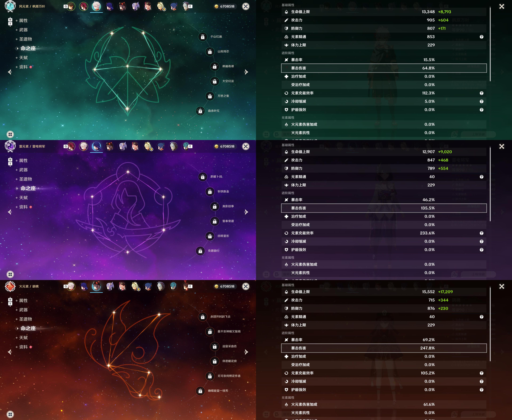Go to next character from 枫原万叶 screen
The width and height of the screenshot is (512, 420).
point(246,72)
